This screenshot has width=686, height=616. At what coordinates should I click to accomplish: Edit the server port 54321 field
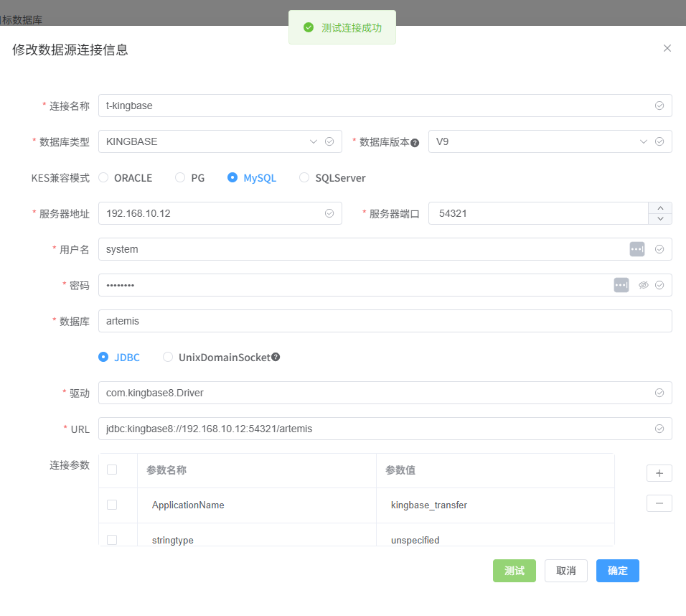tap(538, 213)
